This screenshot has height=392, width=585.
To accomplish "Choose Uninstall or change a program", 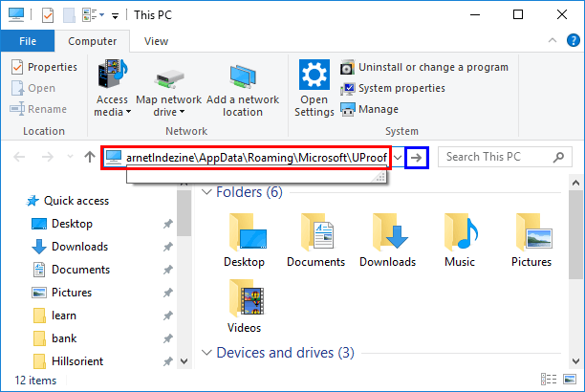I will coord(424,67).
